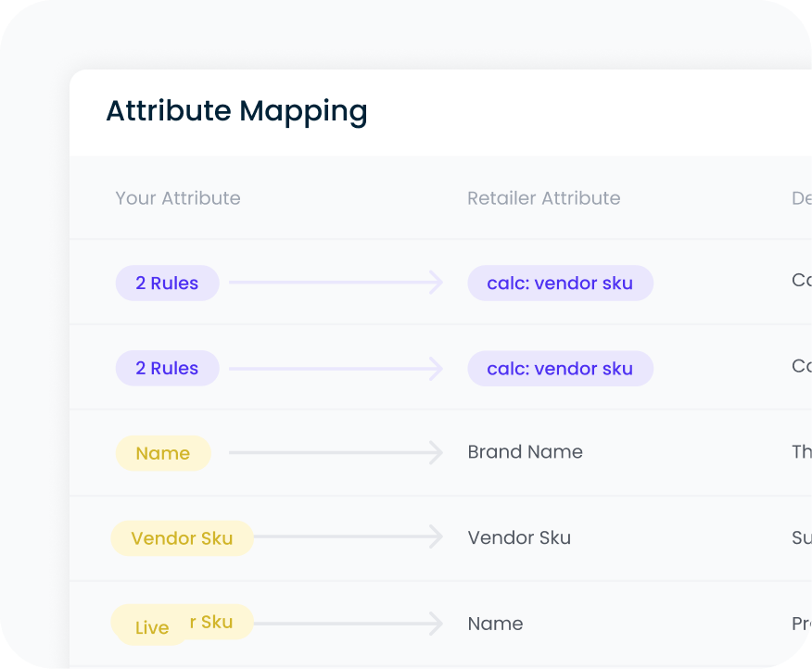Click the arrow in the Vendor Sku row
Image resolution: width=812 pixels, height=669 pixels.
click(348, 537)
